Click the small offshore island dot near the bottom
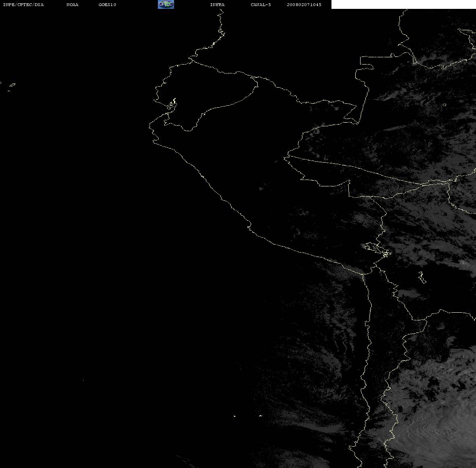Screen dimensions: 476x468 pyautogui.click(x=235, y=416)
